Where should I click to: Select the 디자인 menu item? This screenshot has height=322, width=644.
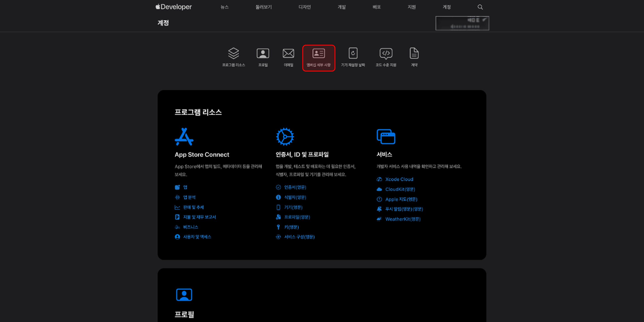coord(305,7)
